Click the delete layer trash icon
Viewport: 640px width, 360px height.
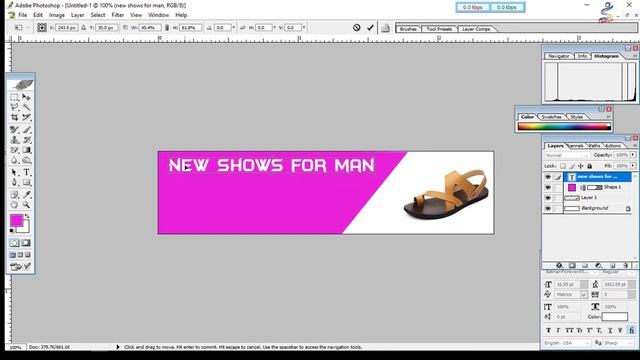[625, 265]
